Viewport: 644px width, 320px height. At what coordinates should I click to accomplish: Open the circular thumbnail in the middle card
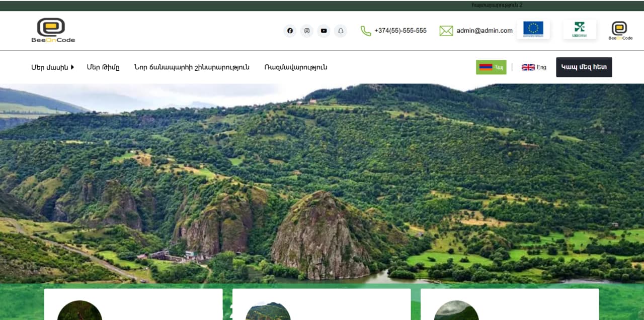click(268, 311)
